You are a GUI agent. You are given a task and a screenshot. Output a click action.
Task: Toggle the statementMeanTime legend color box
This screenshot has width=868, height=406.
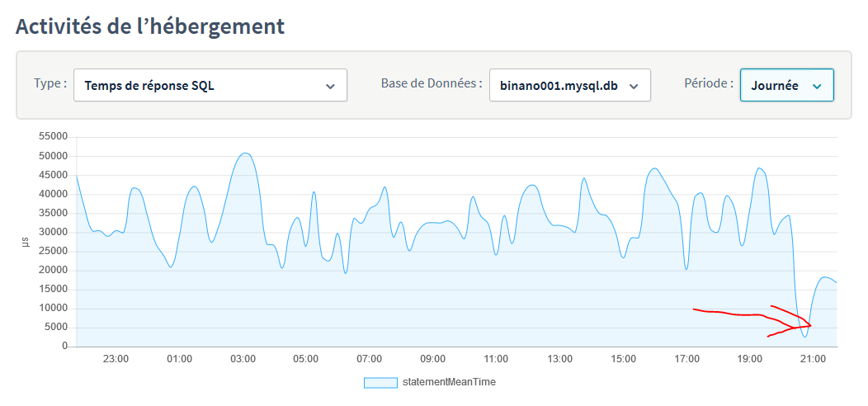tap(380, 383)
